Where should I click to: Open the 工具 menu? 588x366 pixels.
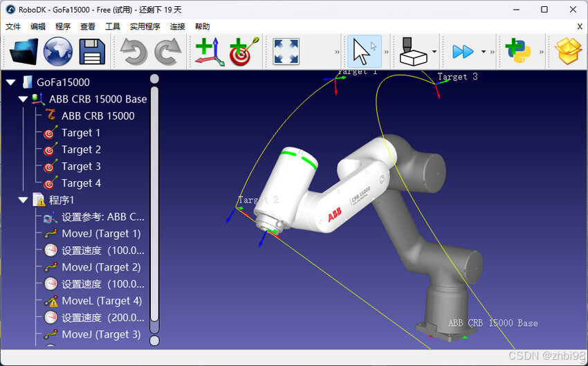(x=113, y=26)
